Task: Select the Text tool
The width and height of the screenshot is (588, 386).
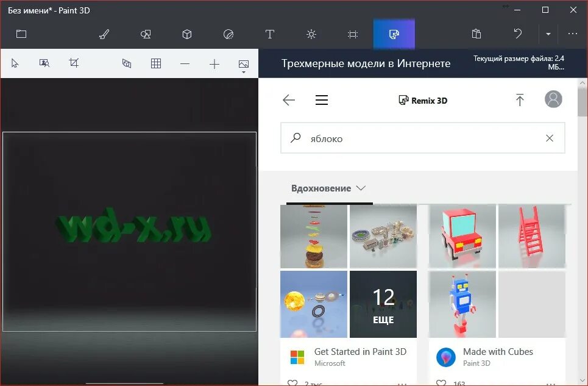Action: tap(269, 34)
